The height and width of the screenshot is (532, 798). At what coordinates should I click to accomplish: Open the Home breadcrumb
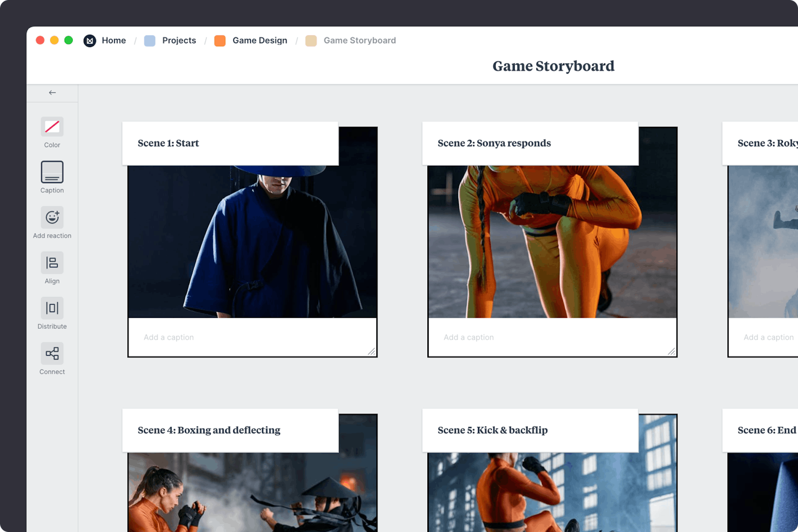click(x=114, y=40)
